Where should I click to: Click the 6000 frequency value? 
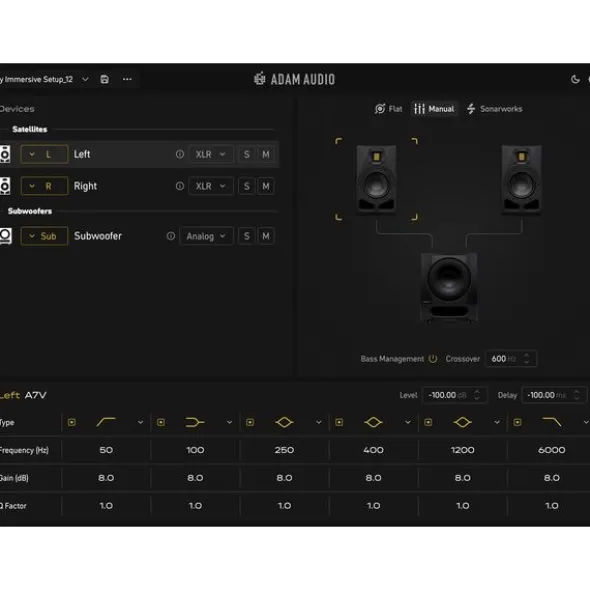click(x=552, y=450)
